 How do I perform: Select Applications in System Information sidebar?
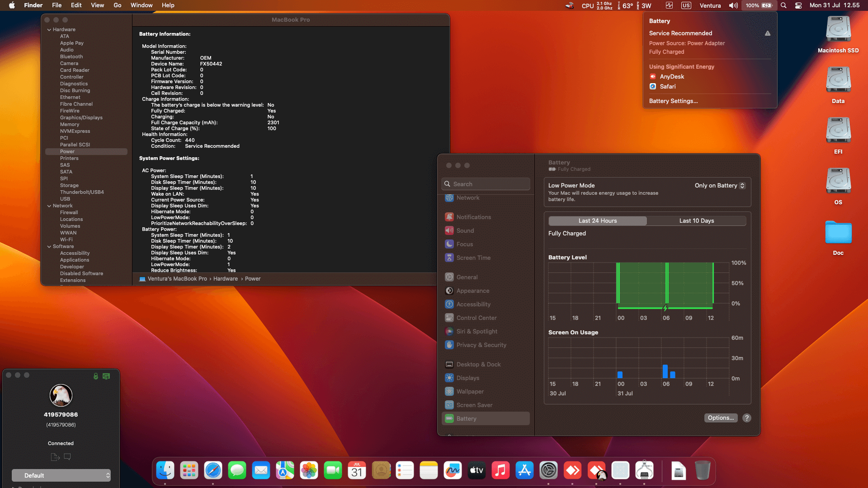coord(75,260)
